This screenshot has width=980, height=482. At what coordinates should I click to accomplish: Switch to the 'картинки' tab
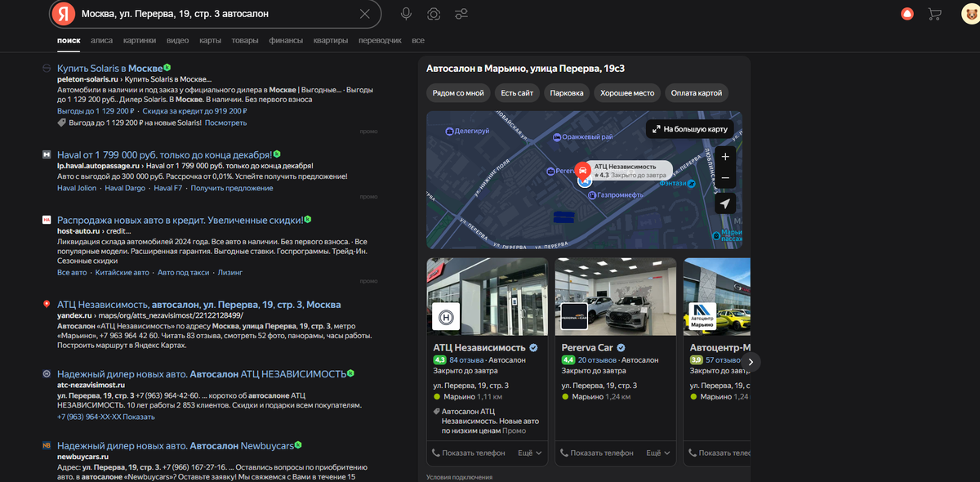tap(140, 40)
